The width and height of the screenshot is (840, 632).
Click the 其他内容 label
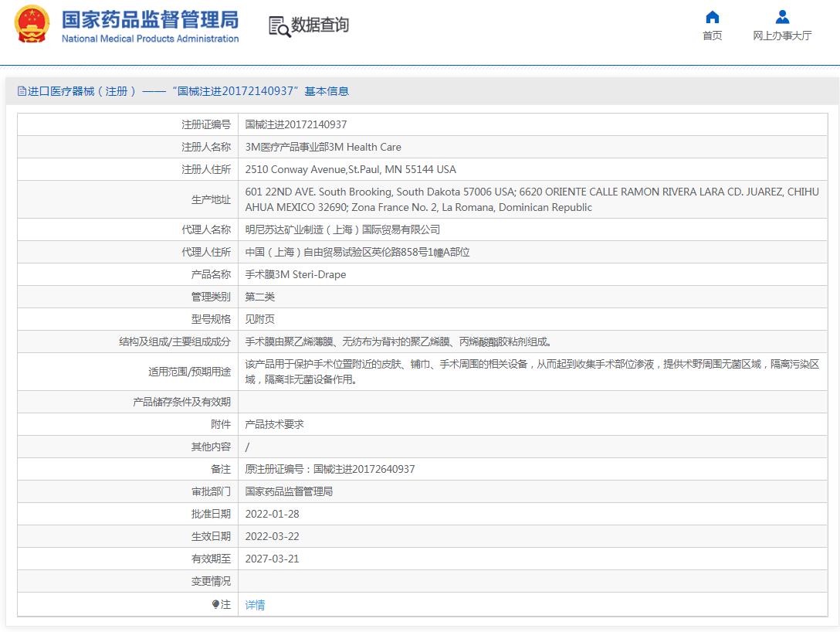(211, 447)
